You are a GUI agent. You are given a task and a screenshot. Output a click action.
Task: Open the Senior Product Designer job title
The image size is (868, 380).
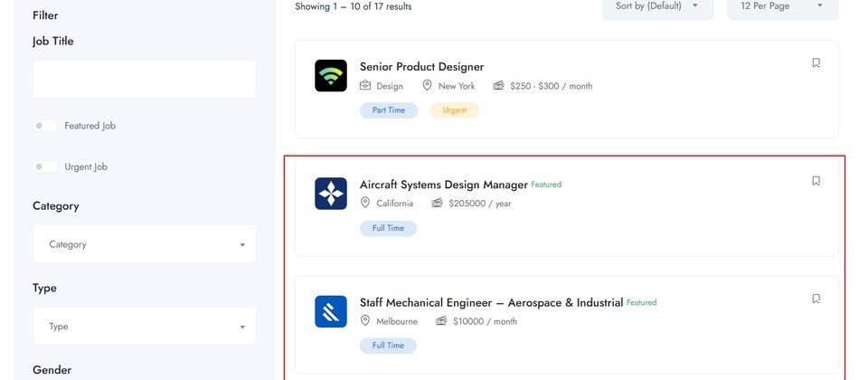[422, 66]
